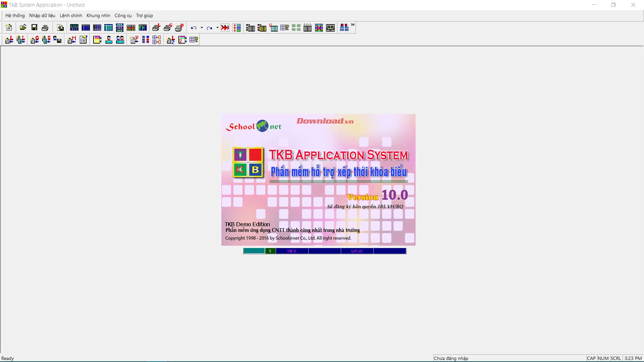Click the red fast-forward arrows icon

point(225,28)
